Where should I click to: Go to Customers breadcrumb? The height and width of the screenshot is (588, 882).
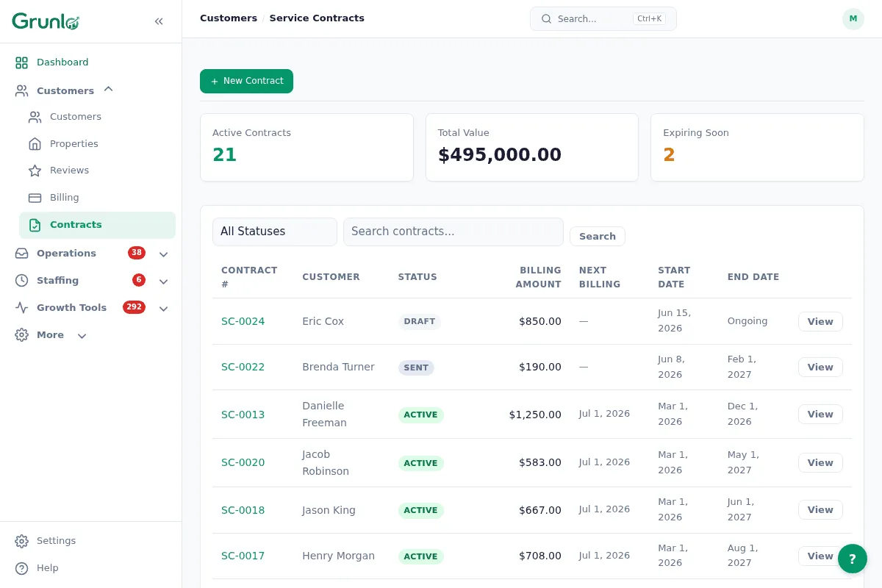229,18
